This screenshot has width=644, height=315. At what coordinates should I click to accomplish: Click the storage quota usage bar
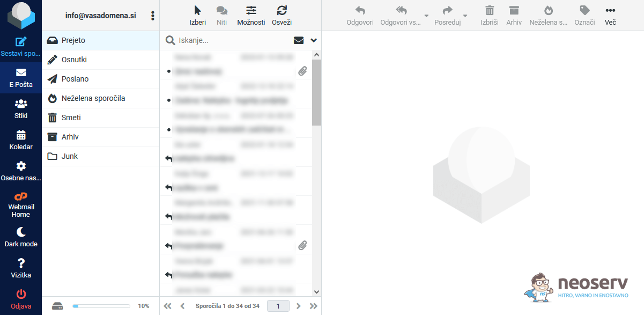point(101,306)
